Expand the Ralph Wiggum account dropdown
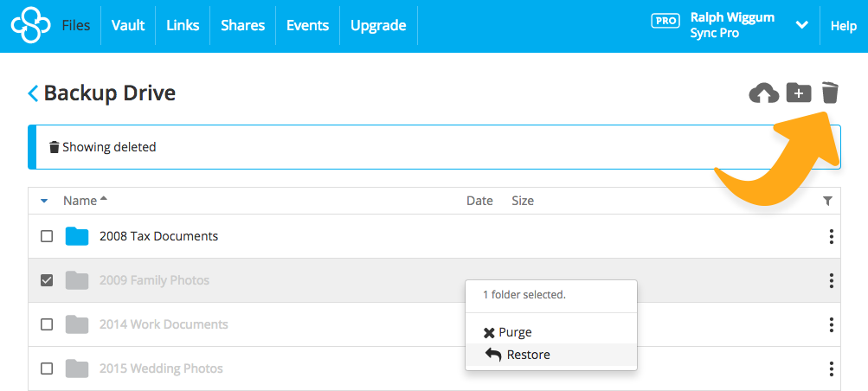868x391 pixels. pyautogui.click(x=800, y=26)
